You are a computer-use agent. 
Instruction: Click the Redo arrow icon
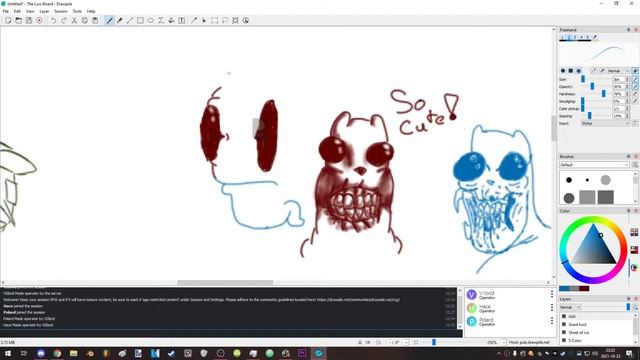pyautogui.click(x=64, y=20)
